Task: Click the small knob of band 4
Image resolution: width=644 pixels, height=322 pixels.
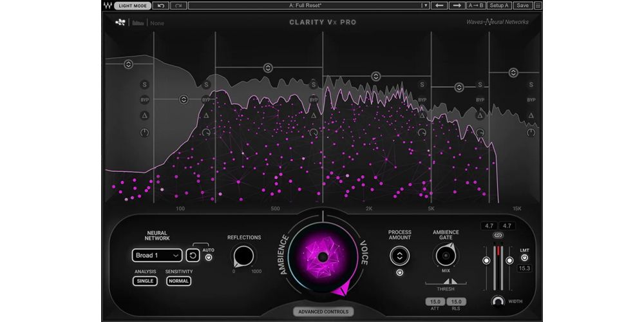Action: (422, 133)
